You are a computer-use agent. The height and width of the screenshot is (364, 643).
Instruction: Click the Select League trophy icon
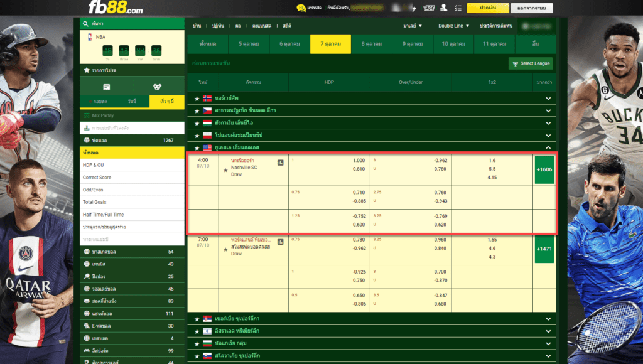point(516,64)
